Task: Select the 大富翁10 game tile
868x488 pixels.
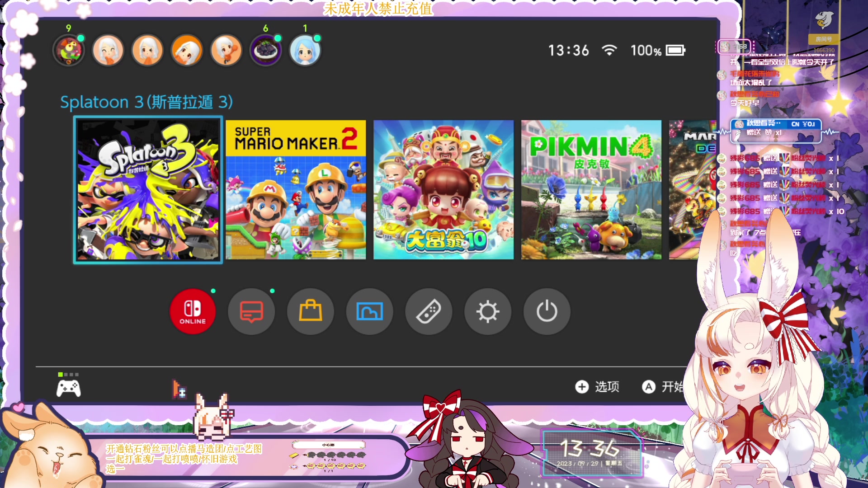Action: 443,190
